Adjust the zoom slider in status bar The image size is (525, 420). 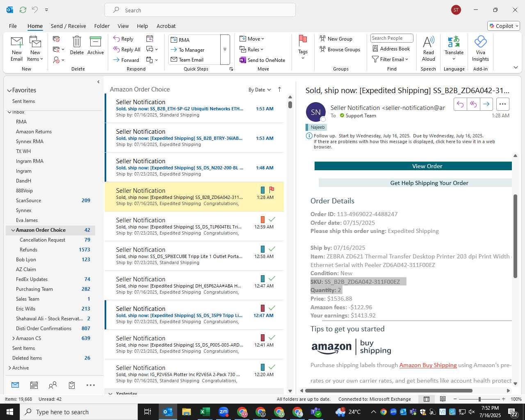tap(479, 399)
